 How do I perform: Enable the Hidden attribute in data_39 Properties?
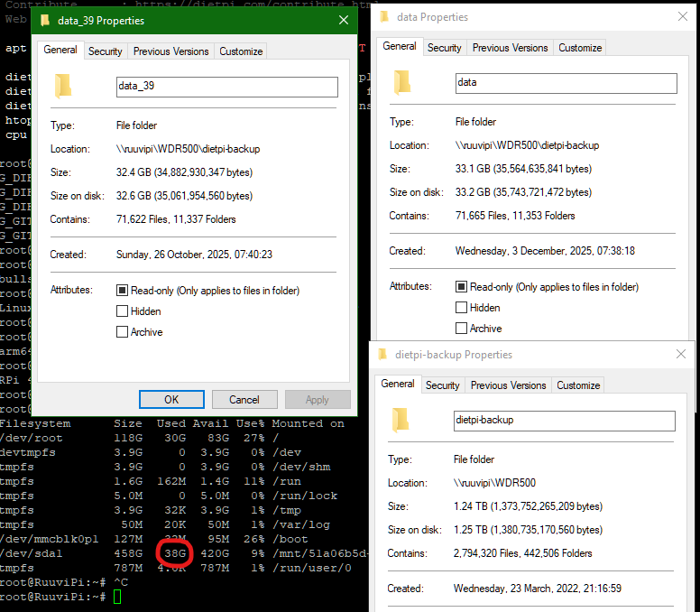click(123, 311)
